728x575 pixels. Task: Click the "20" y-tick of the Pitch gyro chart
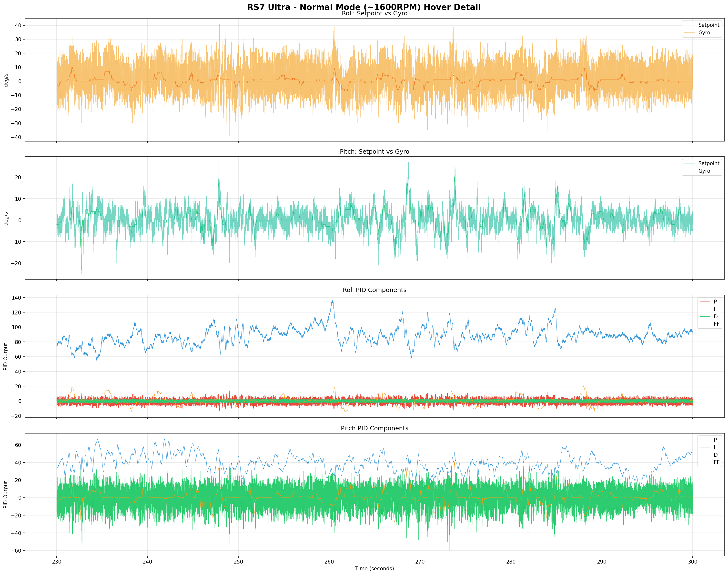(18, 177)
